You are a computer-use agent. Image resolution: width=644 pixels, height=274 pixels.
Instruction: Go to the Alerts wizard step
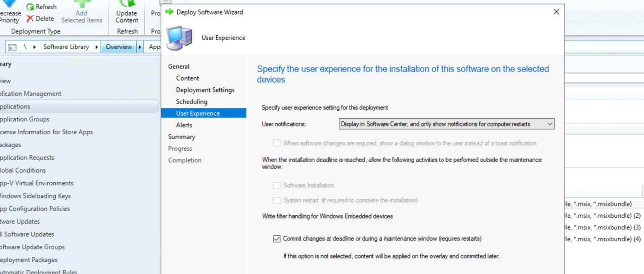pyautogui.click(x=184, y=125)
